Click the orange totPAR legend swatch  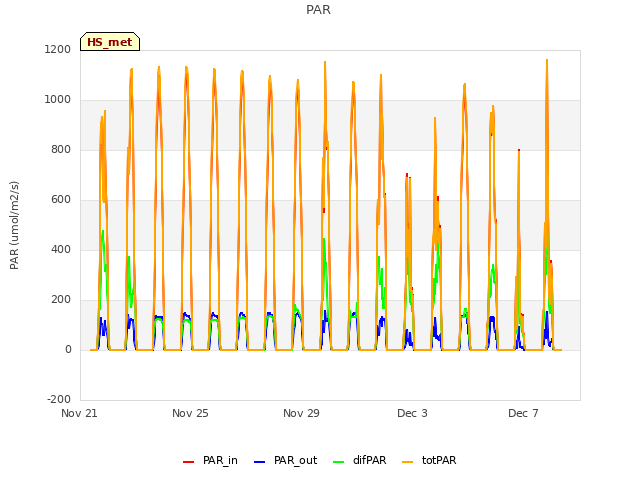point(407,462)
